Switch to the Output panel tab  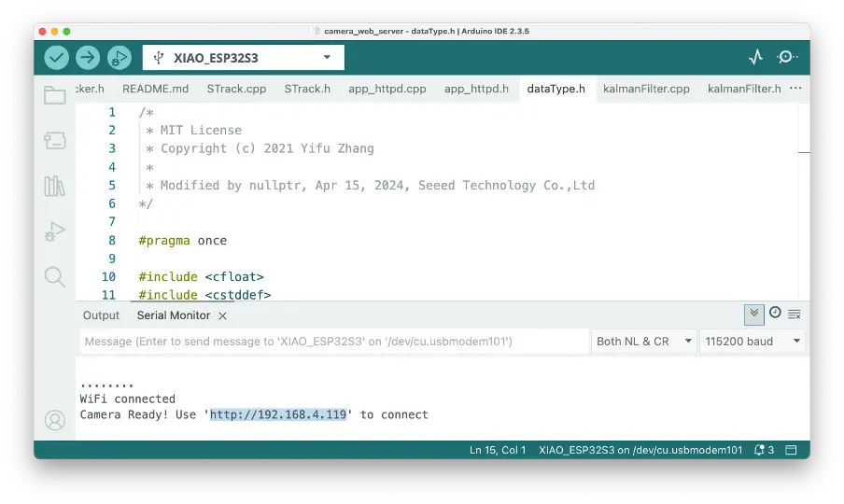[x=101, y=315]
